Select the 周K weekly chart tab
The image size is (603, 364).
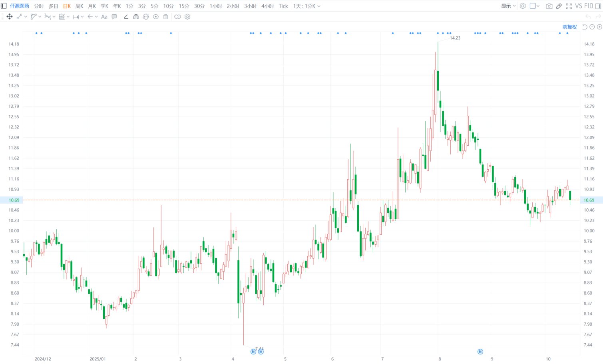click(79, 6)
